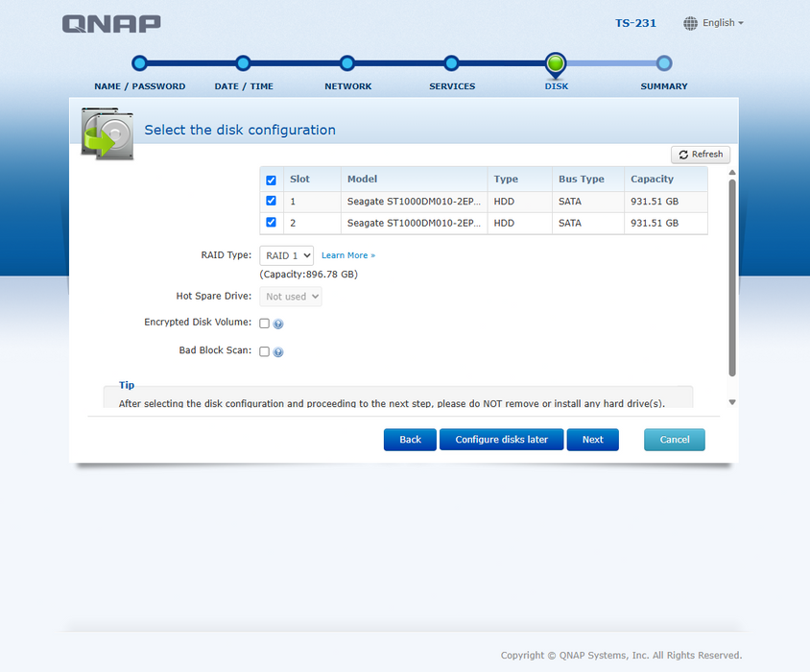Uncheck the slot 1 disk checkbox
The width and height of the screenshot is (810, 672).
point(271,201)
